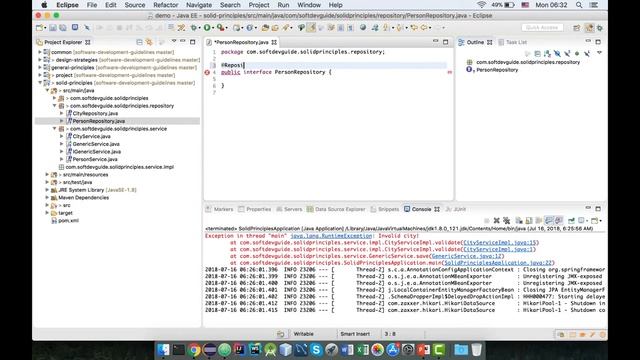Click the Run Last Tool external tools icon
The width and height of the screenshot is (640, 360).
pyautogui.click(x=221, y=28)
